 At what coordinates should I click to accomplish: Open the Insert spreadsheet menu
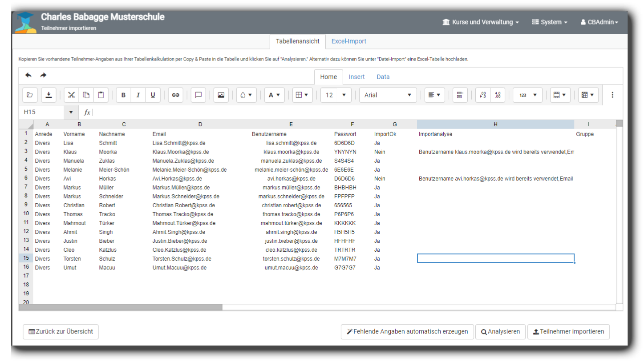tap(356, 76)
